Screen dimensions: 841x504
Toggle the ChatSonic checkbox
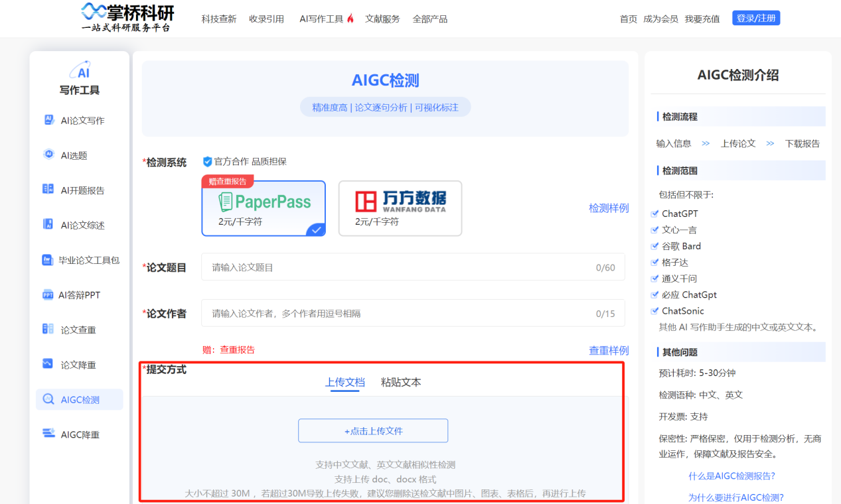click(654, 310)
